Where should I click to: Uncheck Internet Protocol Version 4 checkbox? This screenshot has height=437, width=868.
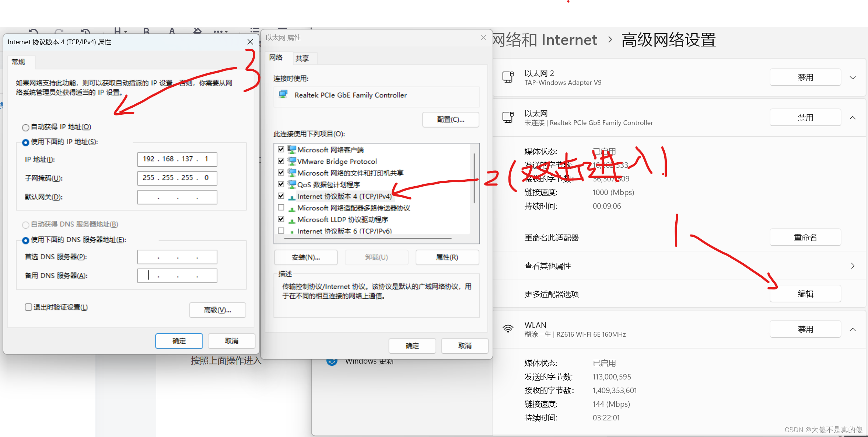(281, 196)
